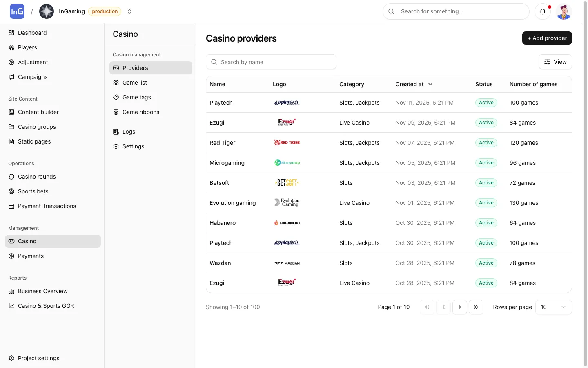Navigate to Players in sidebar
Image resolution: width=588 pixels, height=368 pixels.
[x=27, y=47]
